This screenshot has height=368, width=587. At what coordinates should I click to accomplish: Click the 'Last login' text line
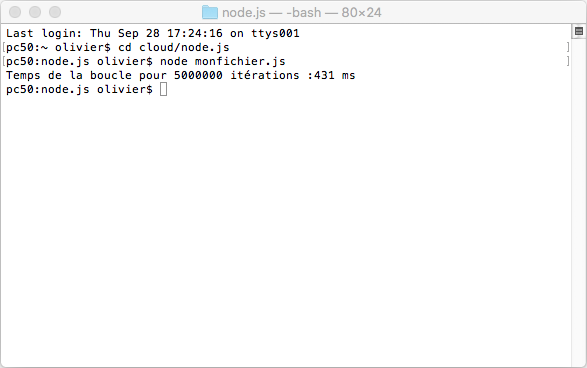tap(153, 33)
